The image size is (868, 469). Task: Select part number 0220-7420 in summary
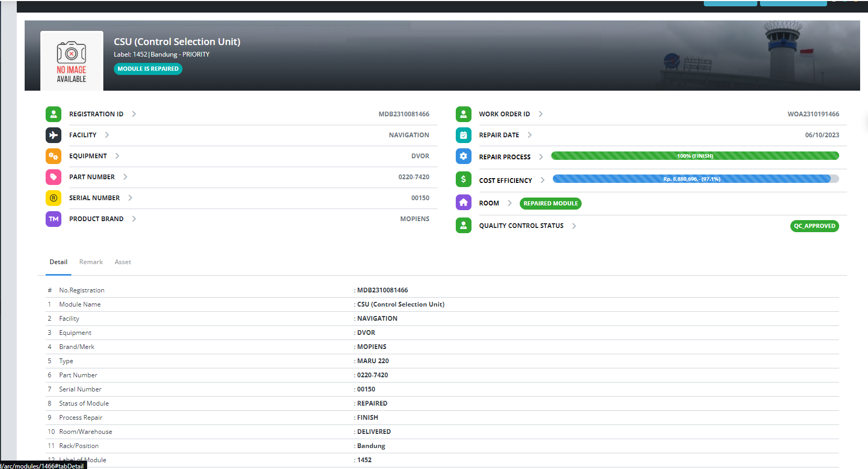click(414, 177)
